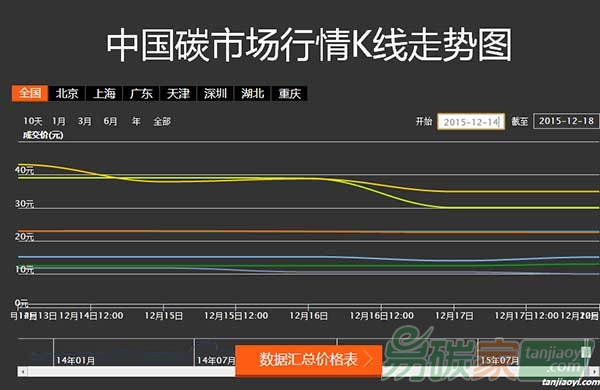The width and height of the screenshot is (600, 390).
Task: Edit the 开始 start date field
Action: [x=471, y=122]
